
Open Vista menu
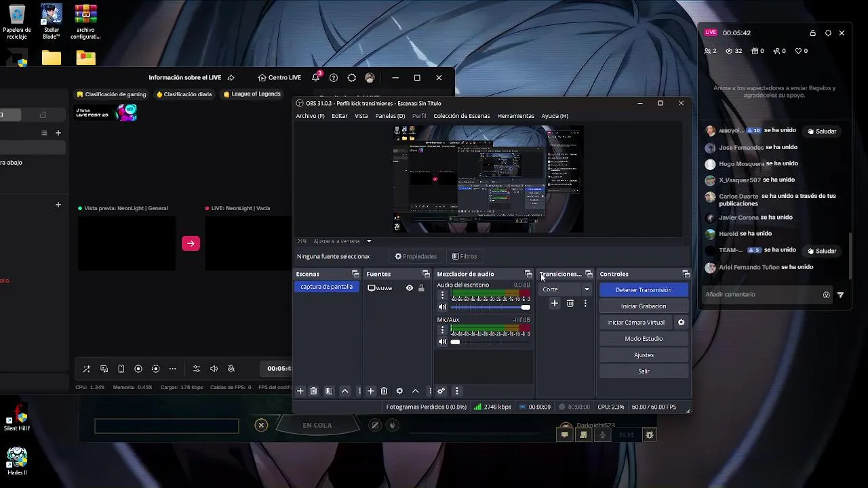[361, 116]
